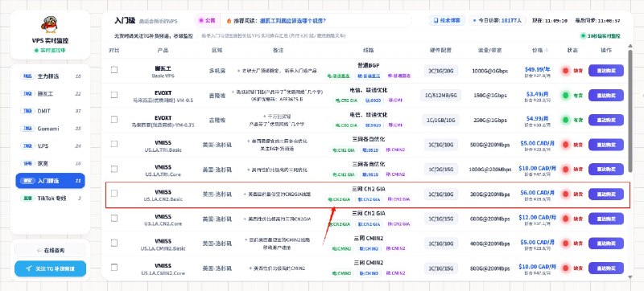Tick the compare checkbox for EVOXT VM-0.75
Image resolution: width=644 pixels, height=291 pixels.
[x=114, y=119]
